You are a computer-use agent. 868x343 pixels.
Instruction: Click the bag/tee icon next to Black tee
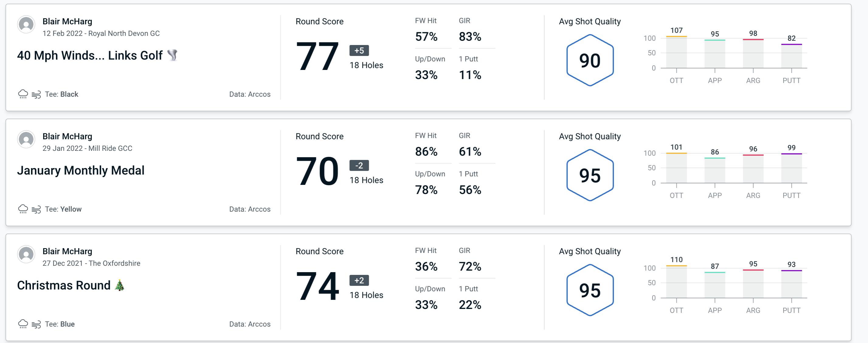click(36, 93)
